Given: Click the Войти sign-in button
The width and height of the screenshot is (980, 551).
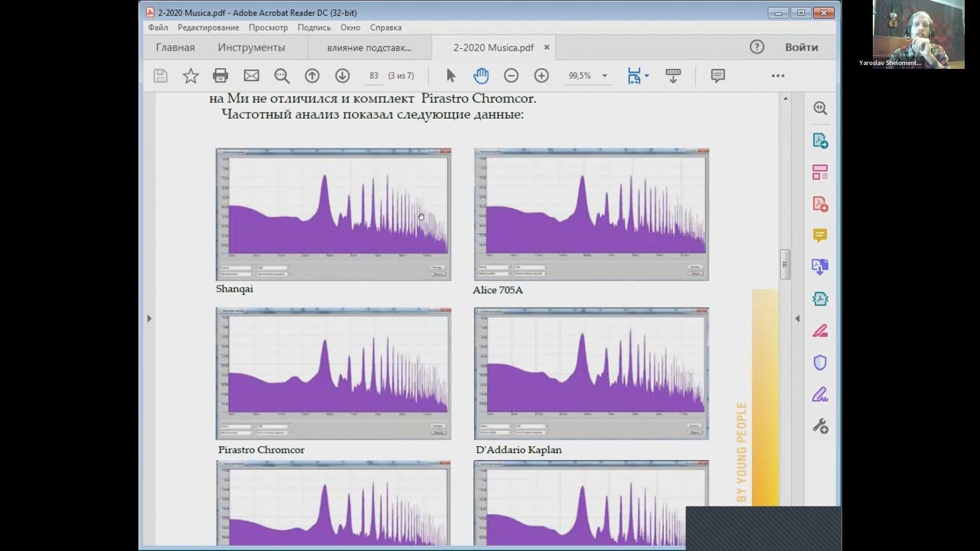Looking at the screenshot, I should [802, 47].
